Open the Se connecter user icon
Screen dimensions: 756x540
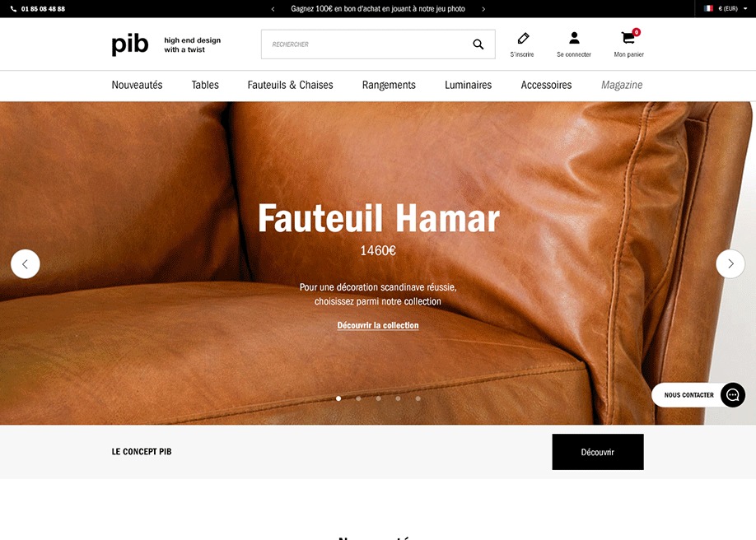pos(574,38)
